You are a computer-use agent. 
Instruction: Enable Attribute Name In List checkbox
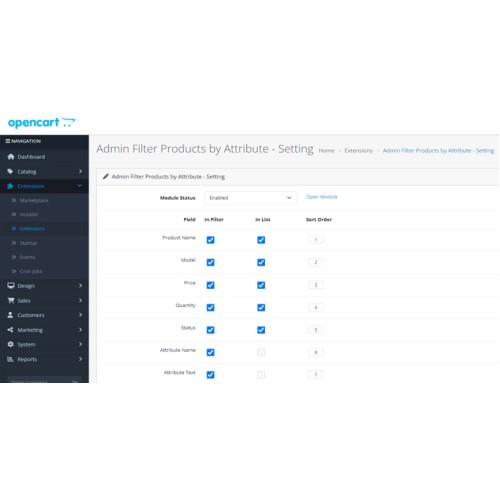261,352
